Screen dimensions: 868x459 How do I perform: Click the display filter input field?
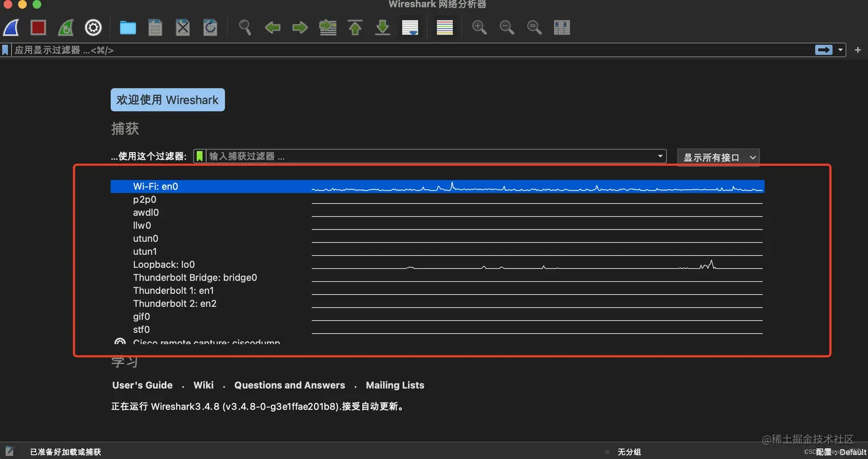[x=412, y=50]
